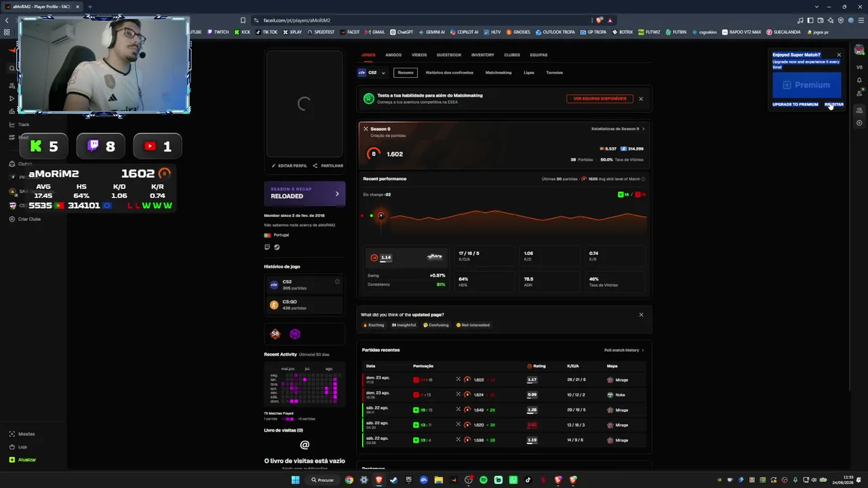Viewport: 868px width, 488px height.
Task: Open Steam from the taskbar
Action: pyautogui.click(x=394, y=480)
